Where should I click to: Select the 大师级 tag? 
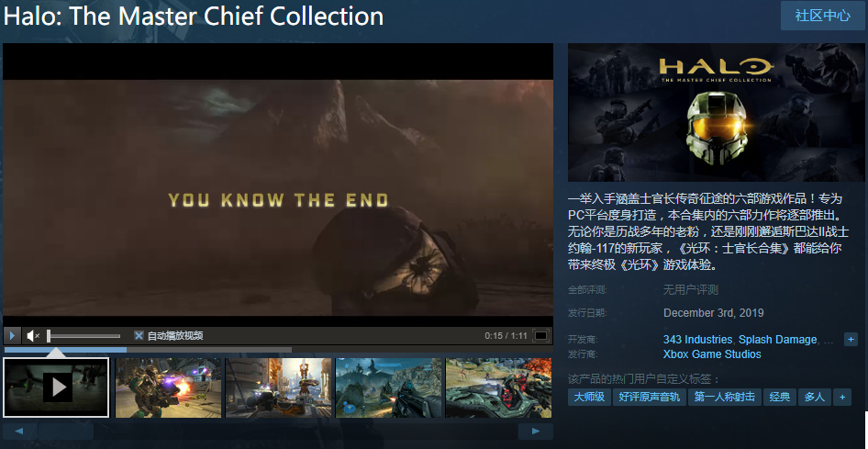(x=589, y=397)
